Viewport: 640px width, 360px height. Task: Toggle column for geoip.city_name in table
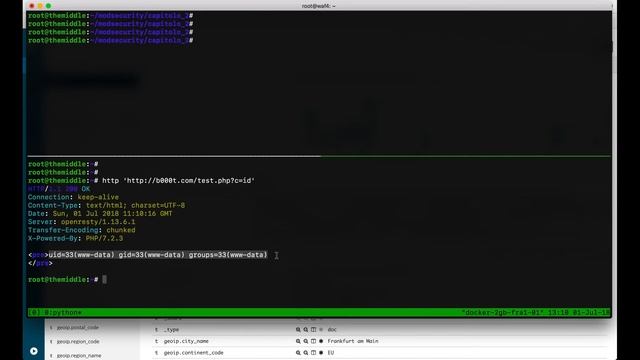tap(313, 341)
